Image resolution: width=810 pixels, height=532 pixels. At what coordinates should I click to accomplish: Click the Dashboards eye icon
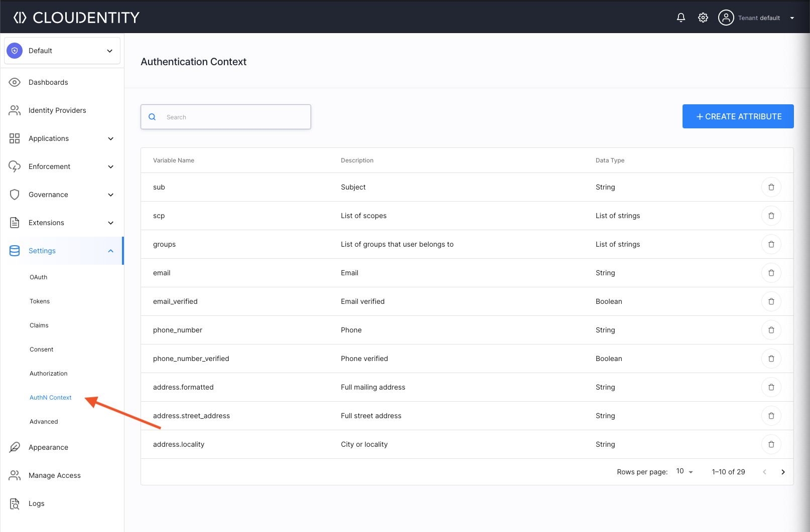pos(15,82)
